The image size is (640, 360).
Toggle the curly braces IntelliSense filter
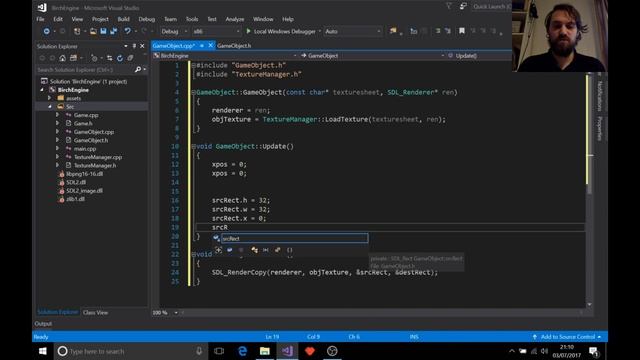point(289,250)
